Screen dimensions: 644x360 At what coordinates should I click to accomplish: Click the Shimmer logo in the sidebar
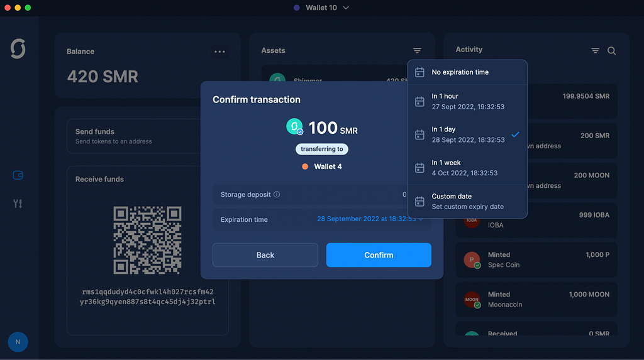pos(18,49)
